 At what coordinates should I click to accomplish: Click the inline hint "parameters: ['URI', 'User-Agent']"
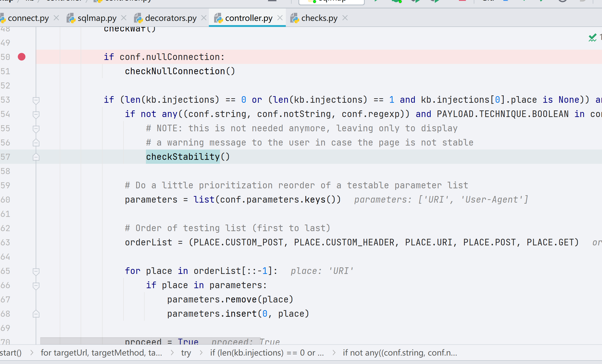click(441, 200)
